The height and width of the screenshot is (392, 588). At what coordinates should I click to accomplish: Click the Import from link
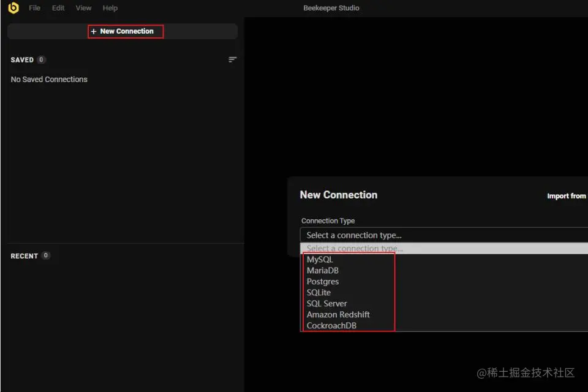[x=566, y=196]
